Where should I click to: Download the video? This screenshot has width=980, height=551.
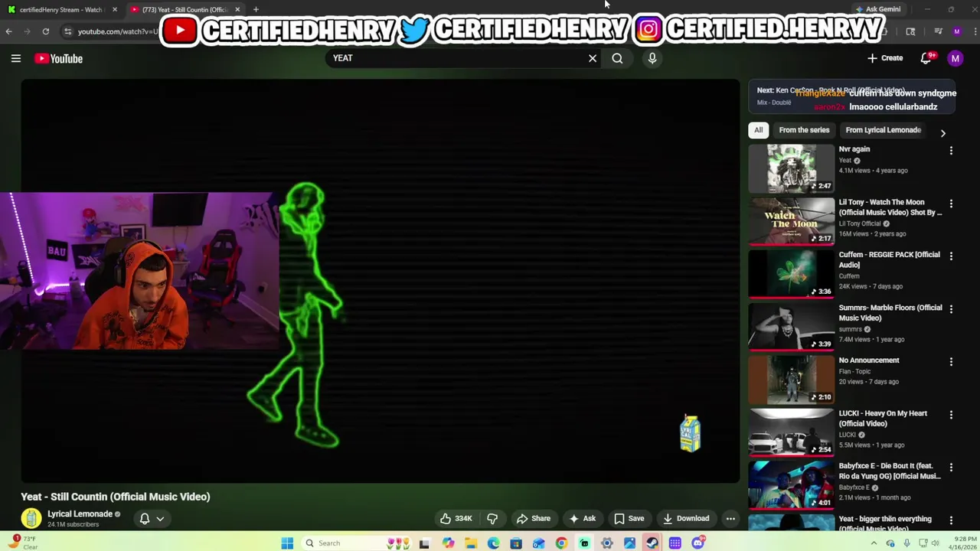[686, 518]
